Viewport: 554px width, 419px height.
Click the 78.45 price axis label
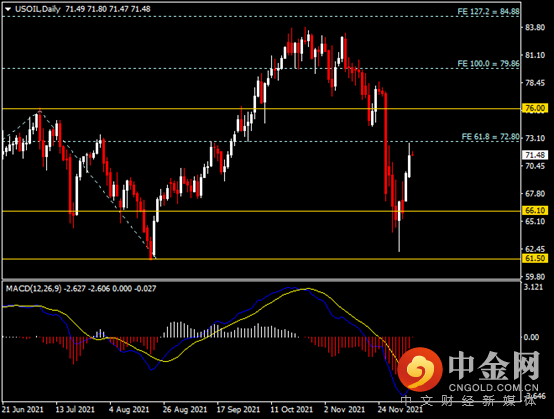pyautogui.click(x=535, y=83)
